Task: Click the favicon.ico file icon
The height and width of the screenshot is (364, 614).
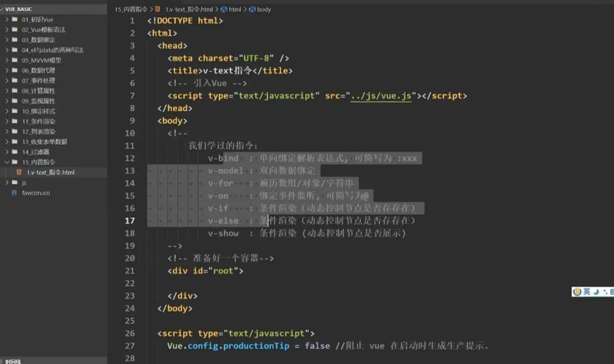Action: (x=15, y=192)
